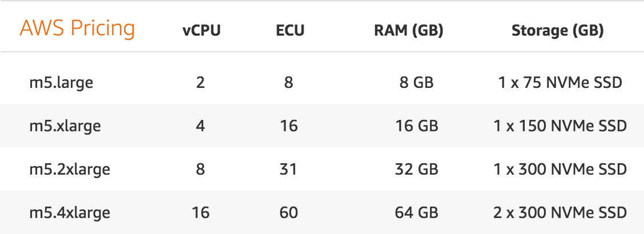This screenshot has width=644, height=234.
Task: Select the ECU column header
Action: coord(289,31)
